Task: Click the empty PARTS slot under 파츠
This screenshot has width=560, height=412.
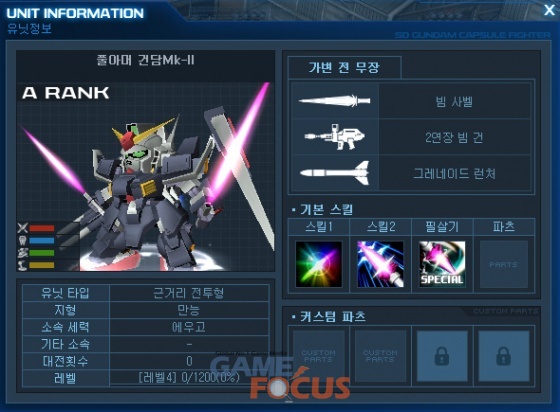Action: (504, 264)
